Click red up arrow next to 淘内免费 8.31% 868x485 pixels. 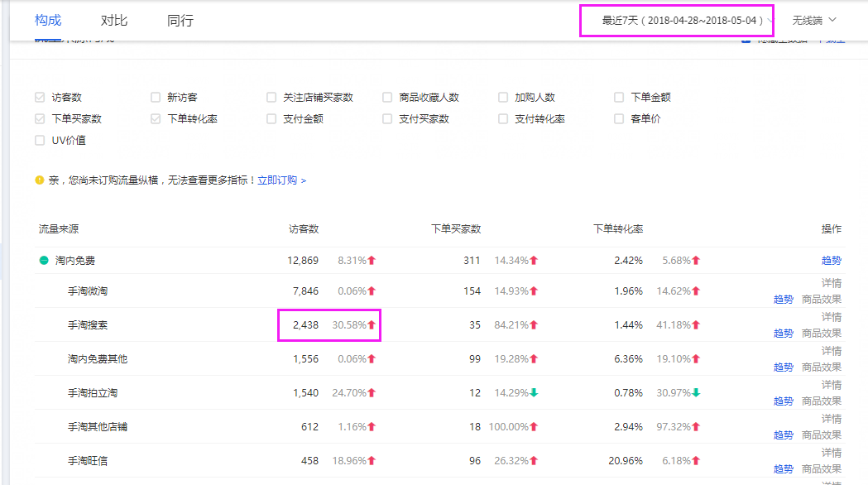coord(372,261)
